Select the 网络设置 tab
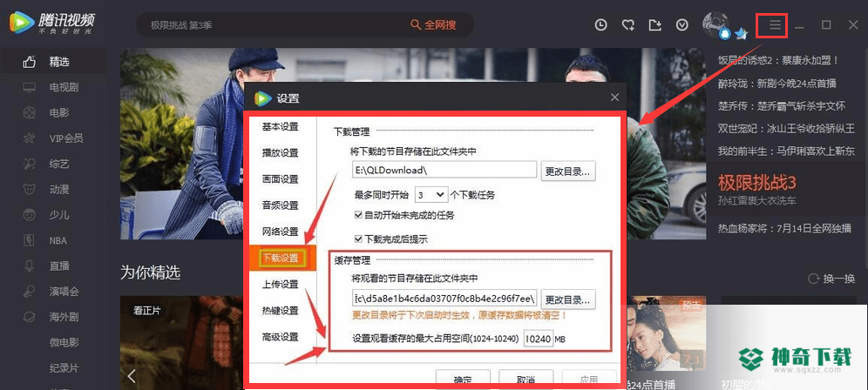This screenshot has height=390, width=868. click(281, 232)
